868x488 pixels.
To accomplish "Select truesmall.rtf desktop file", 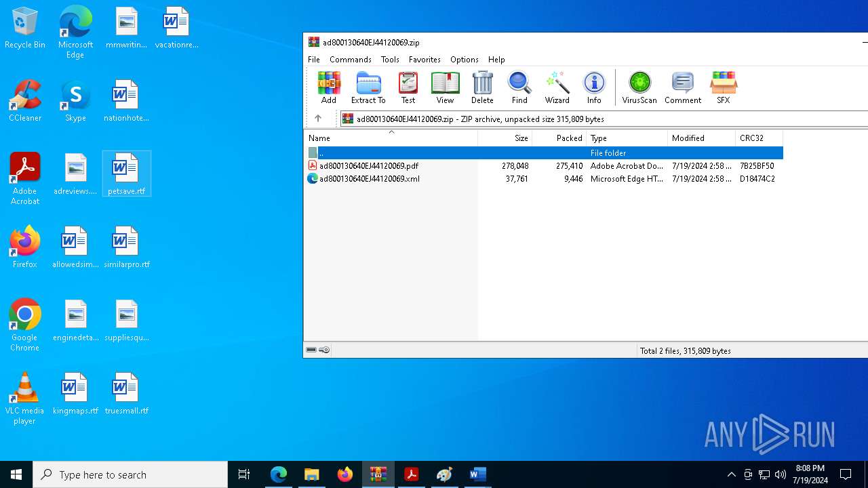I will (x=126, y=394).
